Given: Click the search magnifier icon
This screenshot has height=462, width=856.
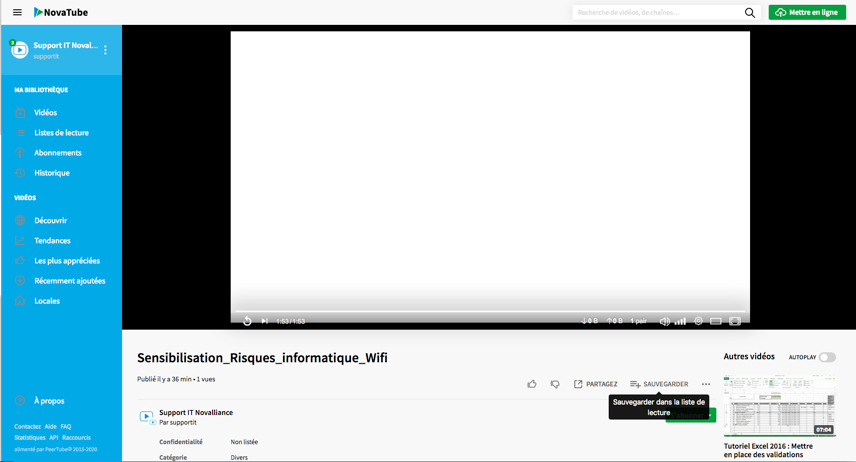Looking at the screenshot, I should (x=750, y=13).
